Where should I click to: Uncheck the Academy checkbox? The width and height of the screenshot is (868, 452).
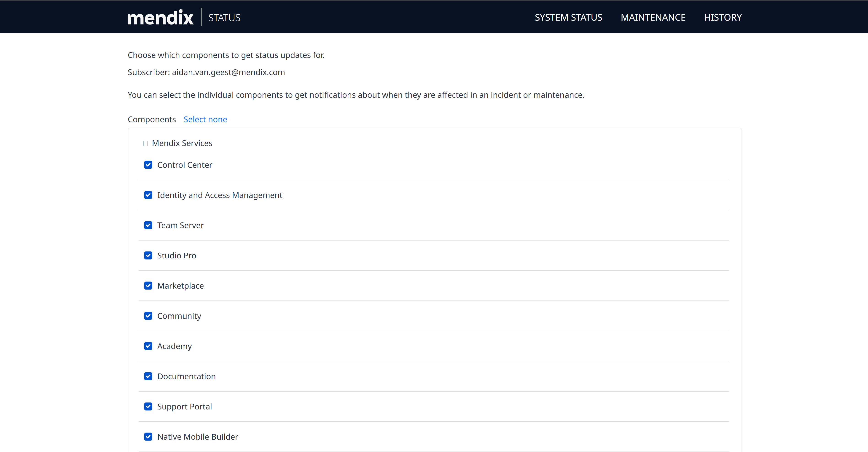(148, 346)
